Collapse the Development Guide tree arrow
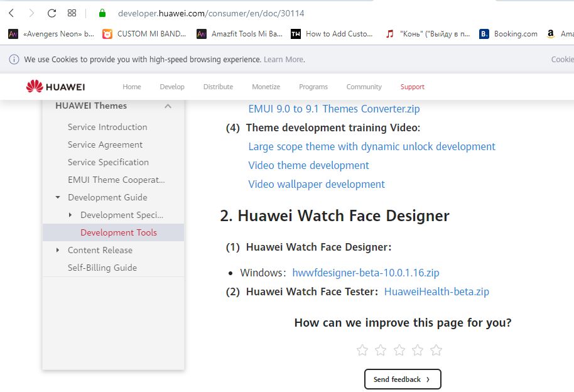 [x=58, y=197]
